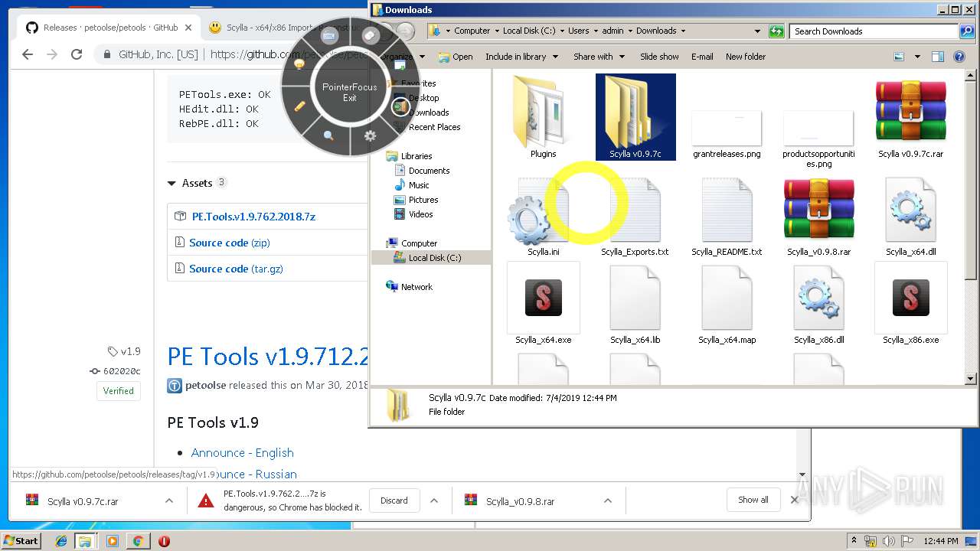Image resolution: width=980 pixels, height=551 pixels.
Task: Select Scylla_x86.dll file
Action: [818, 304]
